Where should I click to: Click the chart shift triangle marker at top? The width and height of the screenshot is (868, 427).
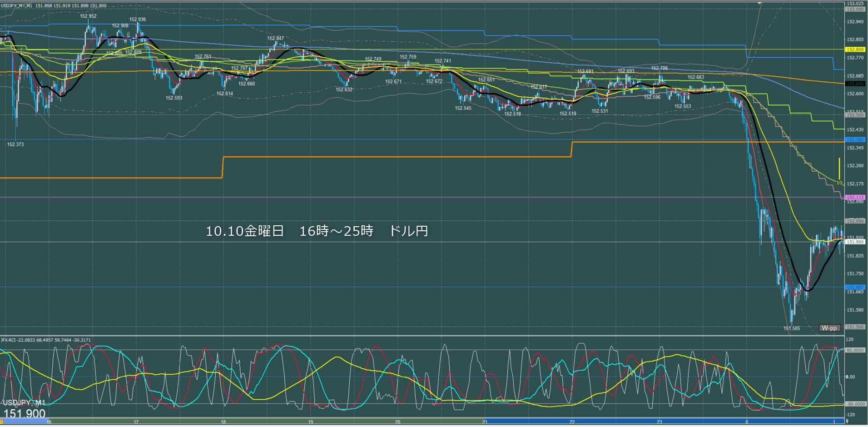point(759,2)
